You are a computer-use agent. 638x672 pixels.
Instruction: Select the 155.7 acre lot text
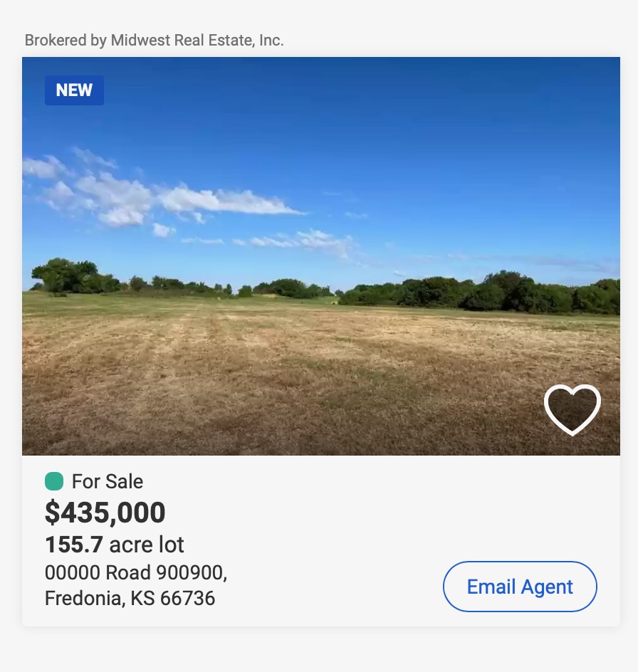pos(114,545)
